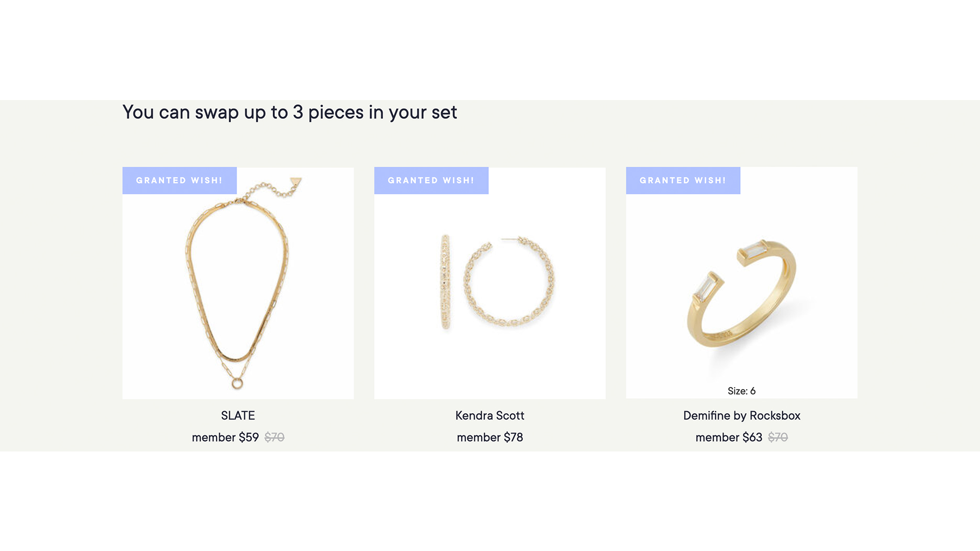Click the member $63 price text
The height and width of the screenshot is (551, 980).
pos(729,437)
